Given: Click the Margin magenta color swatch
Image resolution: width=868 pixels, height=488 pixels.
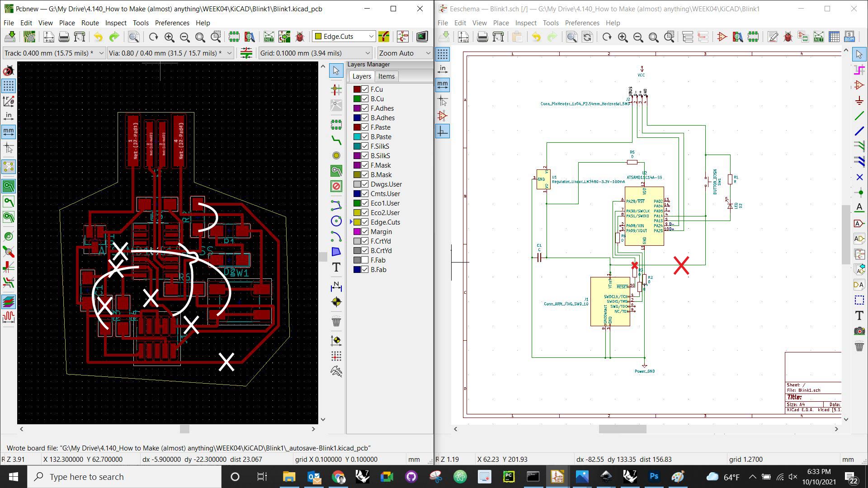Looking at the screenshot, I should tap(357, 231).
